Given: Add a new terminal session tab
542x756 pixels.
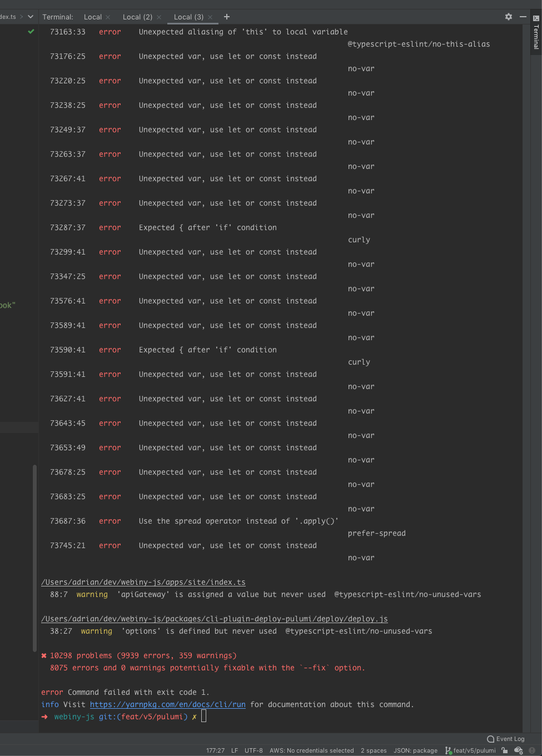Looking at the screenshot, I should pos(227,17).
